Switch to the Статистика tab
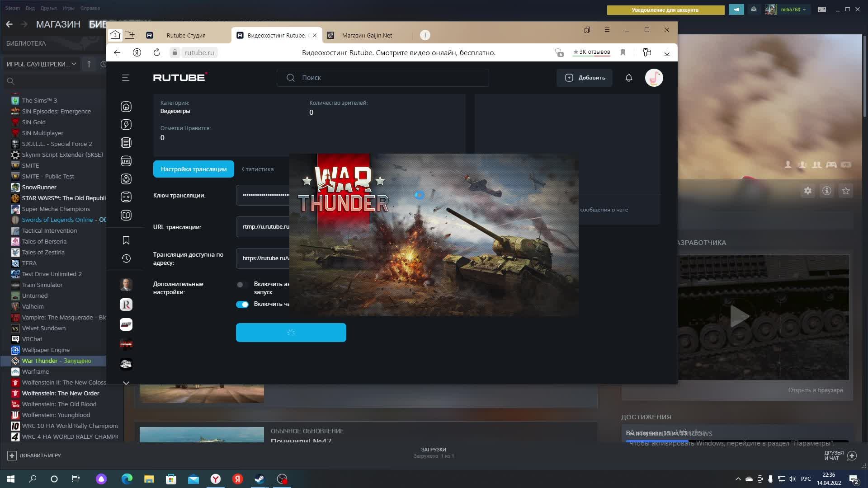This screenshot has width=868, height=488. click(x=258, y=169)
